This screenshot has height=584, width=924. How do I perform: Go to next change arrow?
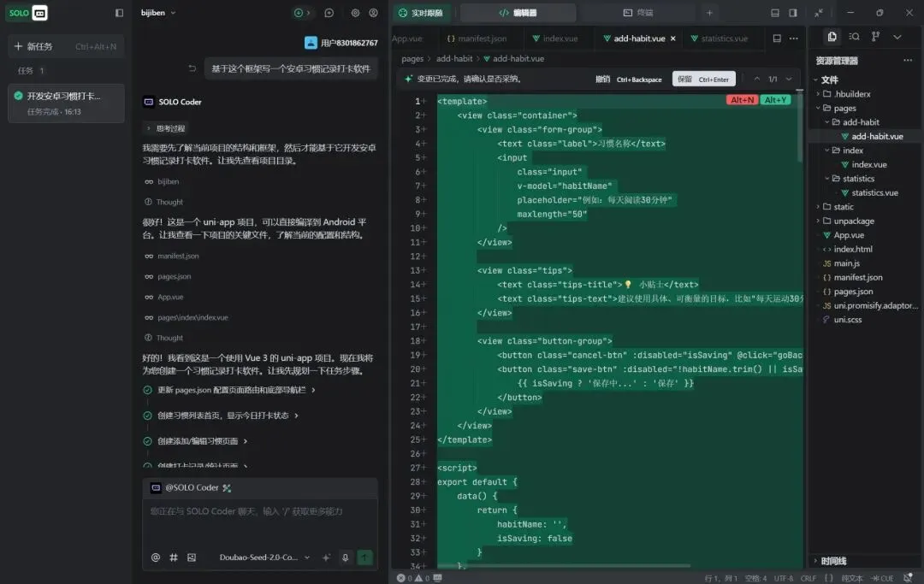pos(789,80)
